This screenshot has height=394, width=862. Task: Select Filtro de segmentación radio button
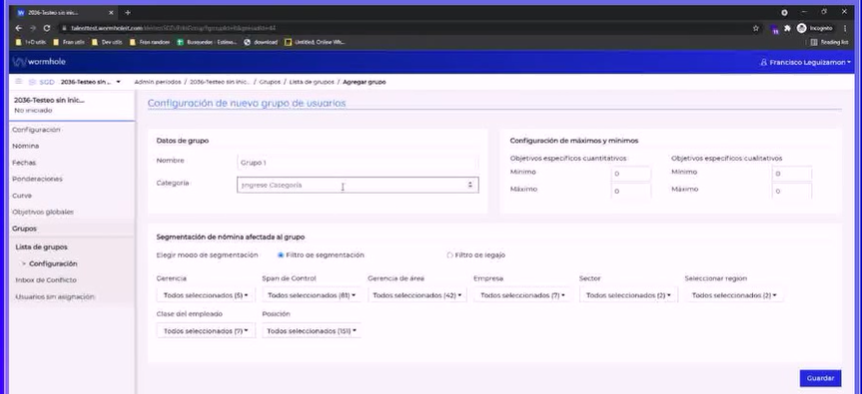tap(280, 255)
